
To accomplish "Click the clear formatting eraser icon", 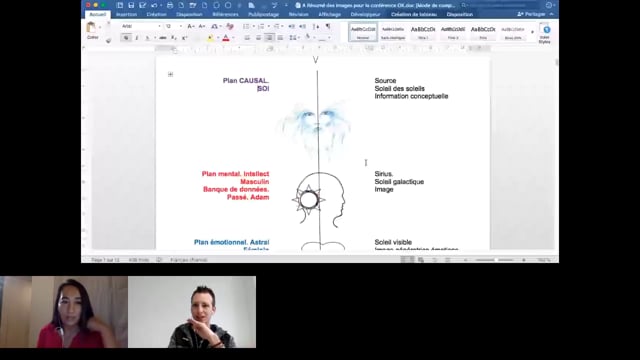I will 230,26.
